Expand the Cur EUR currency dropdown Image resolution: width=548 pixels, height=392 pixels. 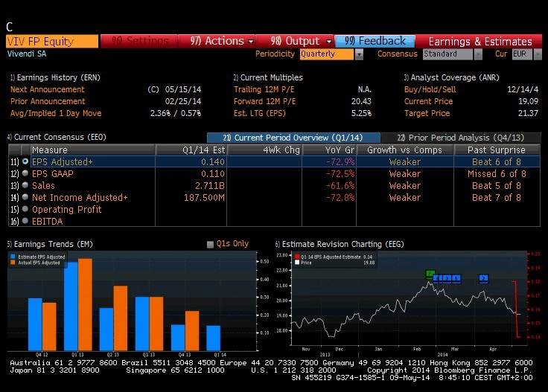coord(538,54)
